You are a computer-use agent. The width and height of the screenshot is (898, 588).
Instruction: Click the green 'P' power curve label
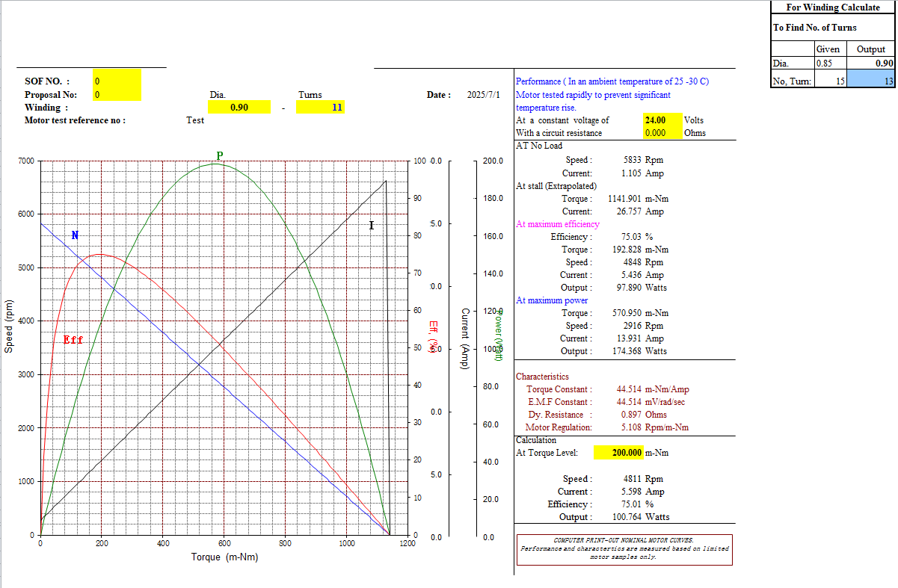pyautogui.click(x=219, y=156)
